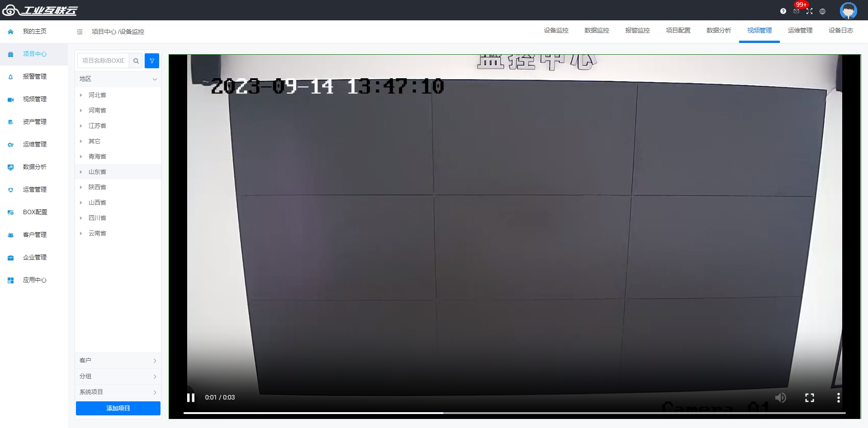Collapse the sidebar with the menu fold icon
868x428 pixels.
80,32
